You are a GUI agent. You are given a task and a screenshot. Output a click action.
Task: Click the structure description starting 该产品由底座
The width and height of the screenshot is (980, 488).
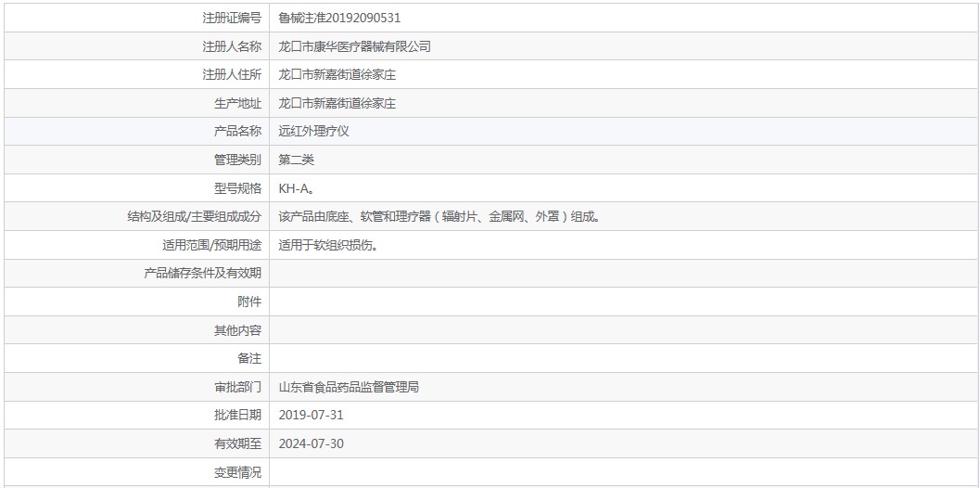440,216
